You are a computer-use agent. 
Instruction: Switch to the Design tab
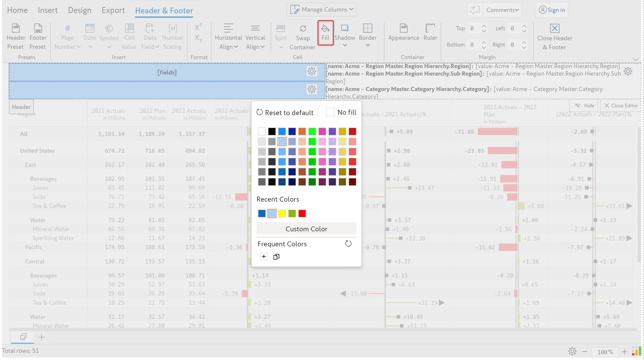[79, 10]
